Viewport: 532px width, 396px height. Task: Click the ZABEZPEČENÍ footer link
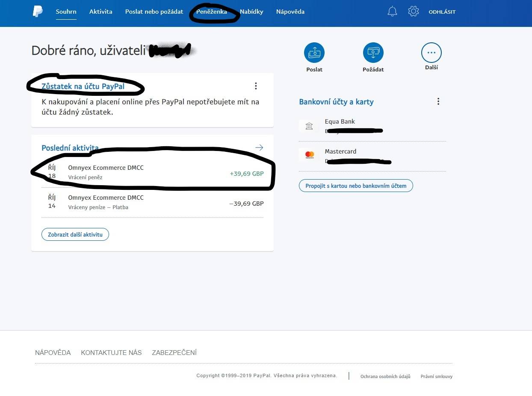pos(174,353)
